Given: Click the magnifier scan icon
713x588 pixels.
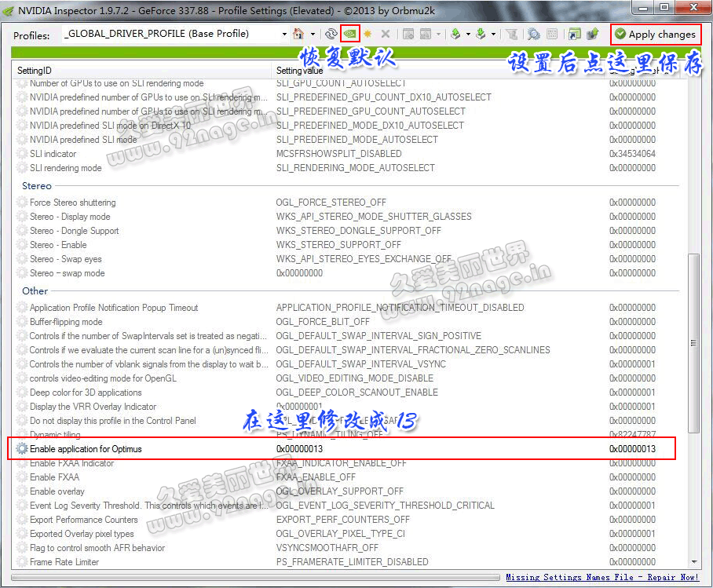Looking at the screenshot, I should [533, 34].
